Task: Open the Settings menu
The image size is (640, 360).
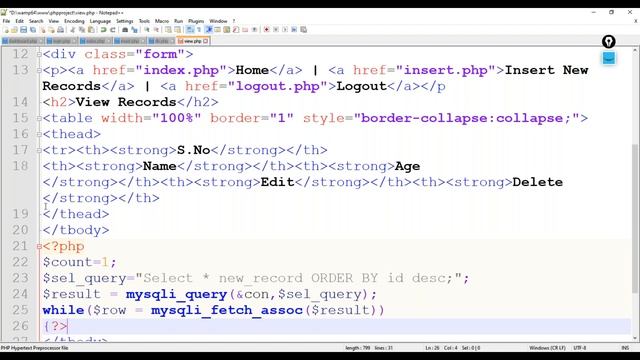Action: [x=124, y=21]
